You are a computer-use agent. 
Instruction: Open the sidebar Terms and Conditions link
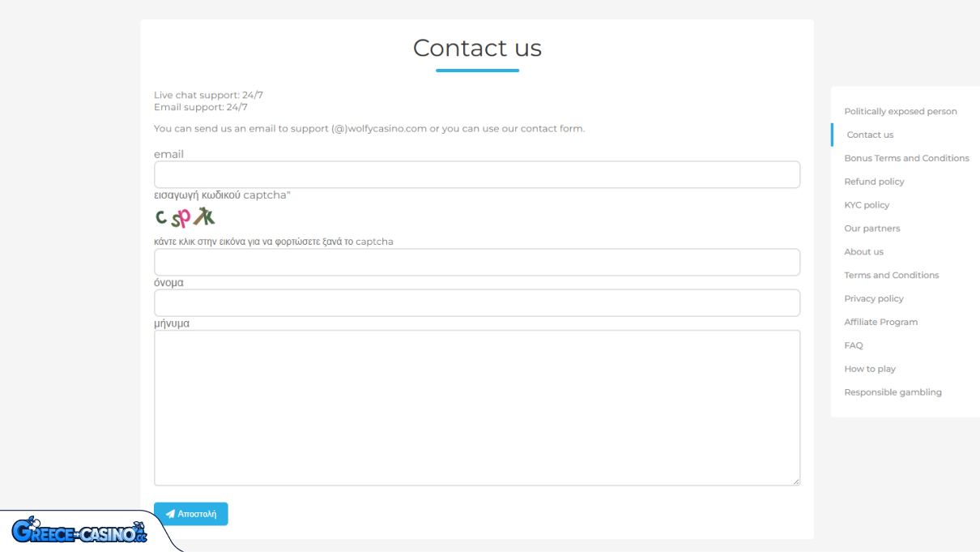point(891,276)
